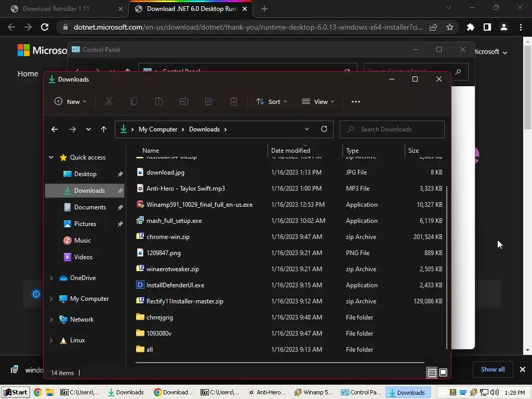Click the volume speaker tray icon
The width and height of the screenshot is (532, 399).
[495, 392]
